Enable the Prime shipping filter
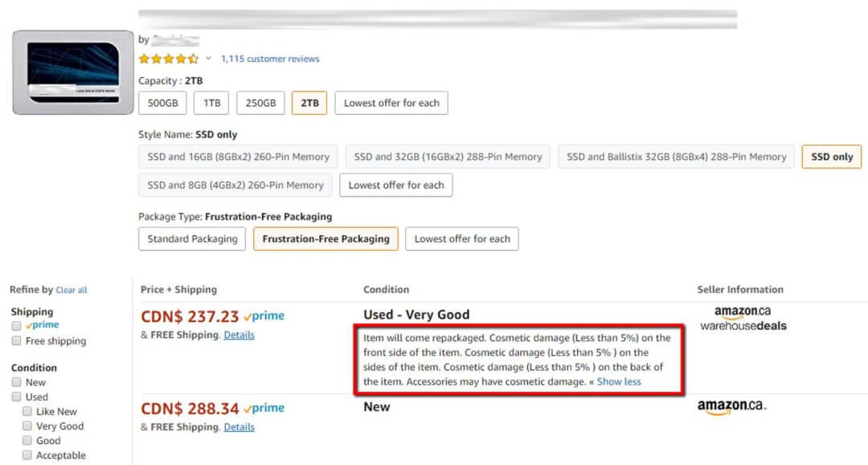Screen dimensions: 868x465 (x=17, y=325)
